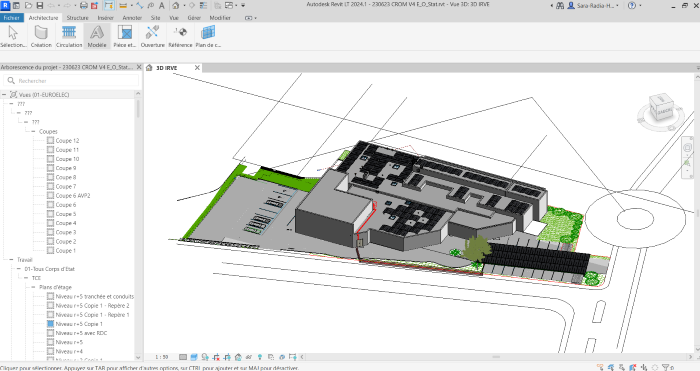
Task: Open the Fichier menu
Action: [x=12, y=18]
